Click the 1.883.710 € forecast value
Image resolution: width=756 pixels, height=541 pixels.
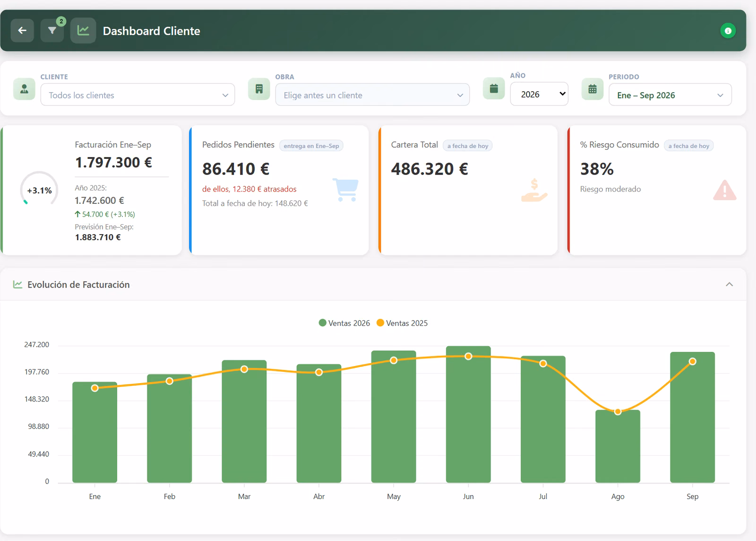pyautogui.click(x=98, y=237)
